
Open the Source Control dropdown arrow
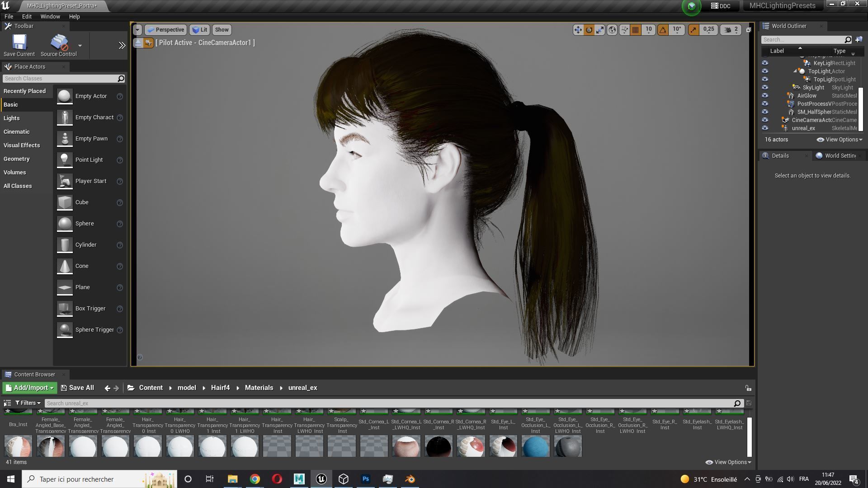(x=80, y=45)
